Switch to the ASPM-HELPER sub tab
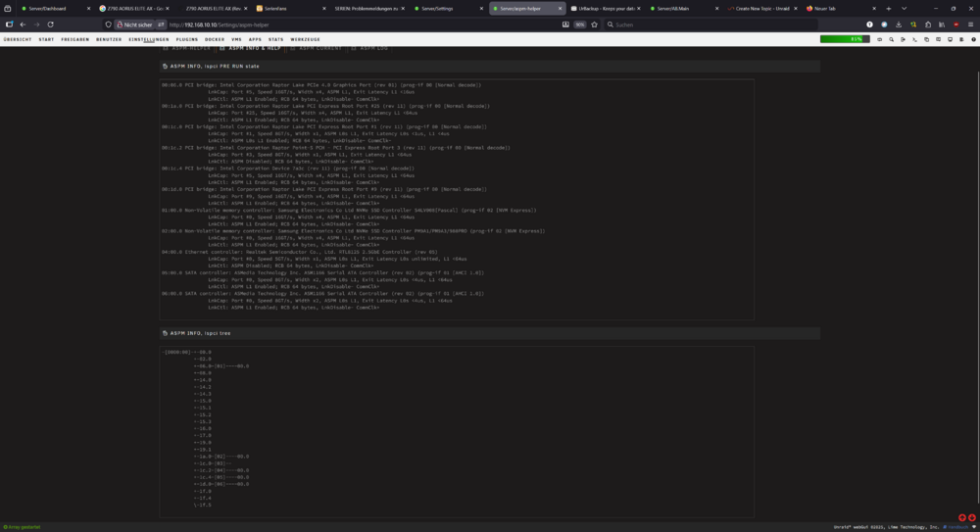 pos(187,48)
